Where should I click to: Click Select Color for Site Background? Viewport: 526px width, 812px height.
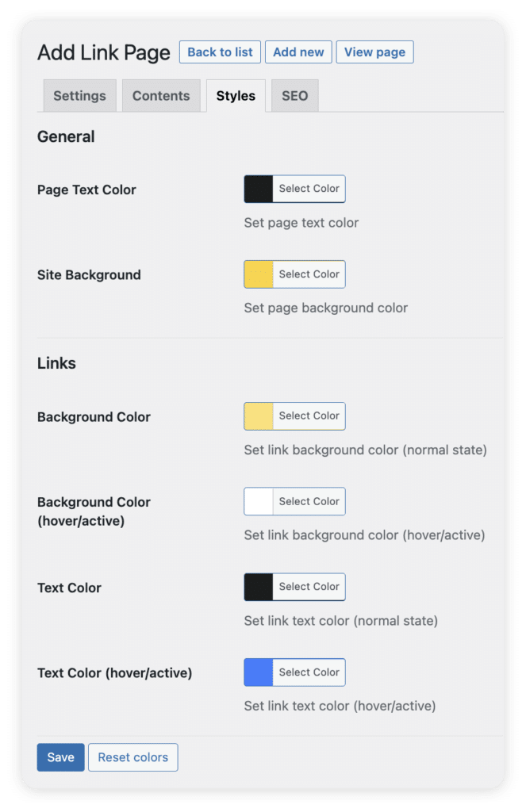pyautogui.click(x=309, y=274)
